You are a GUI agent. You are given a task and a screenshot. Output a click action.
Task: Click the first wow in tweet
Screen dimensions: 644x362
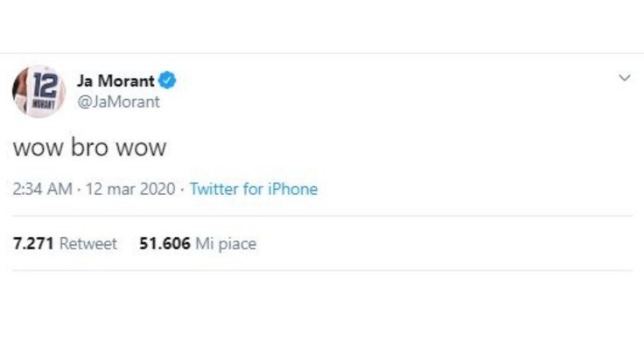tap(38, 148)
